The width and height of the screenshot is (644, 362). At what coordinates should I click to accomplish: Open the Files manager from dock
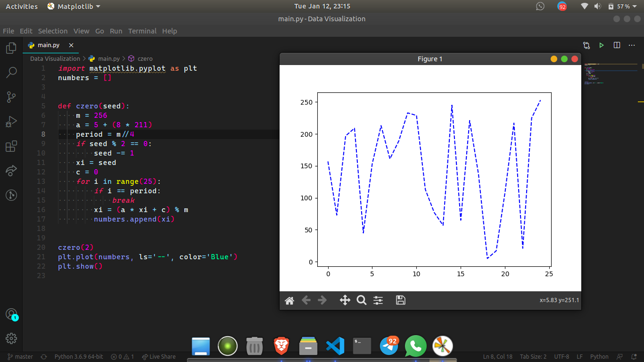pos(308,346)
